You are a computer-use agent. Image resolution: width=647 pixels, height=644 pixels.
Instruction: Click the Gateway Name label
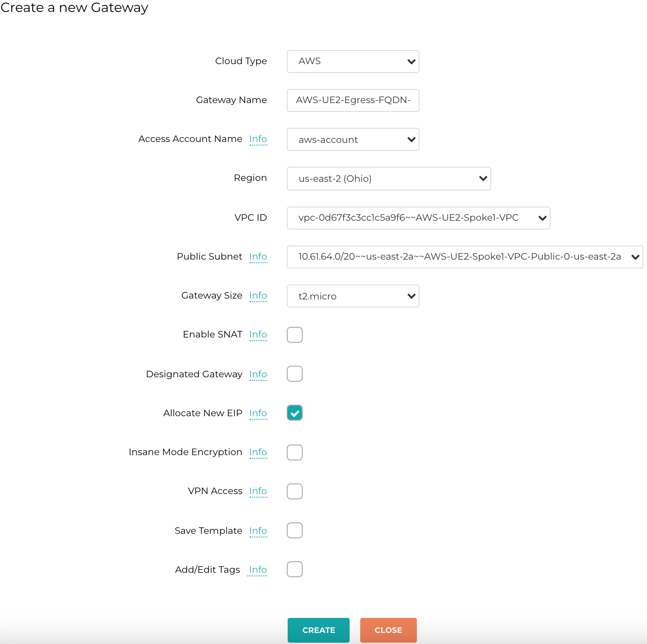231,100
